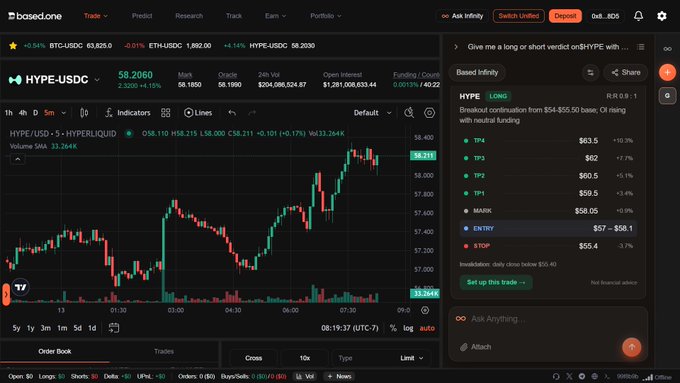
Task: Open the indicator templates grid
Action: [166, 113]
